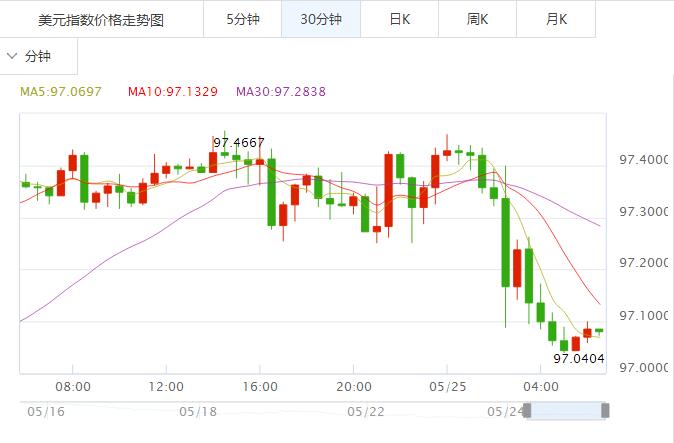This screenshot has height=443, width=674.
Task: Click the right handle of range slider
Action: pyautogui.click(x=604, y=410)
